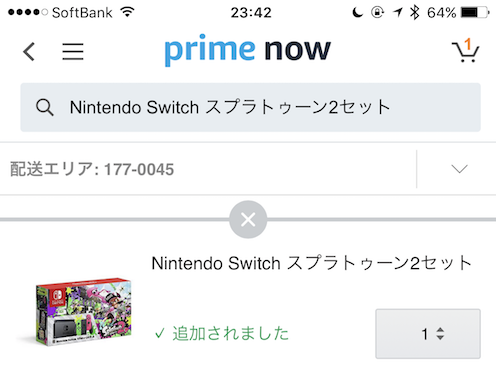Open the Nintendo Switch スプラトゥーン2セット product title
This screenshot has width=496, height=373.
coord(312,263)
